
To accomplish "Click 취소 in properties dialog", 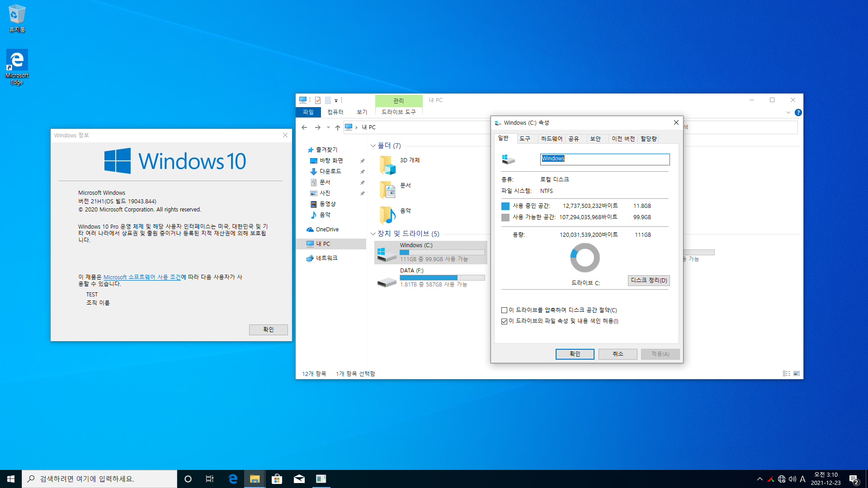I will click(618, 354).
